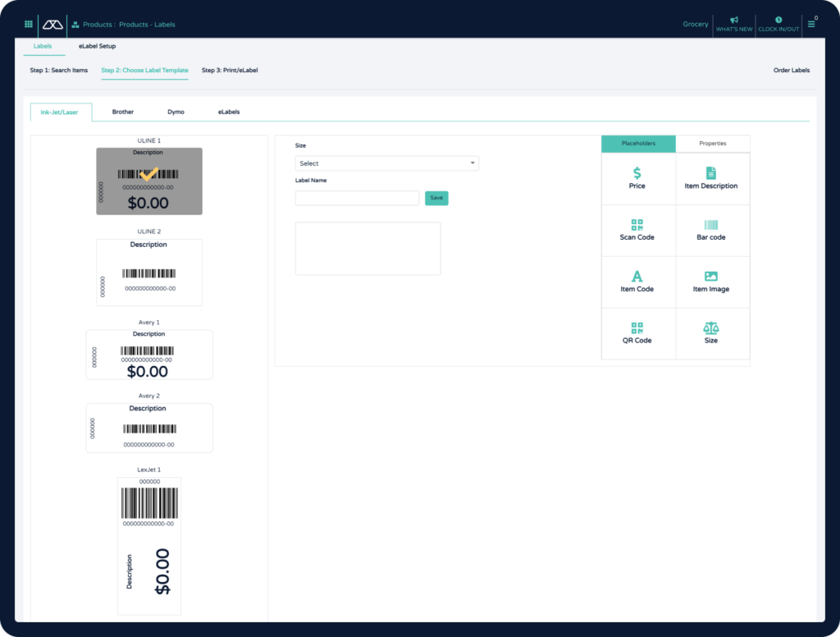This screenshot has height=637, width=840.
Task: Add the Bar code placeholder
Action: pyautogui.click(x=712, y=230)
